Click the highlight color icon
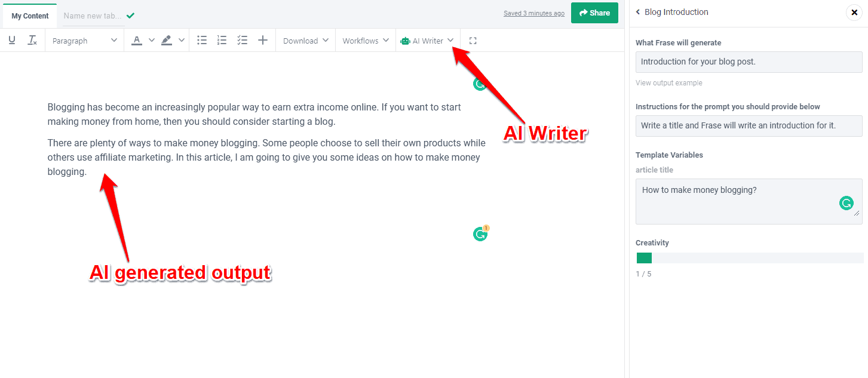The height and width of the screenshot is (378, 868). pyautogui.click(x=167, y=41)
